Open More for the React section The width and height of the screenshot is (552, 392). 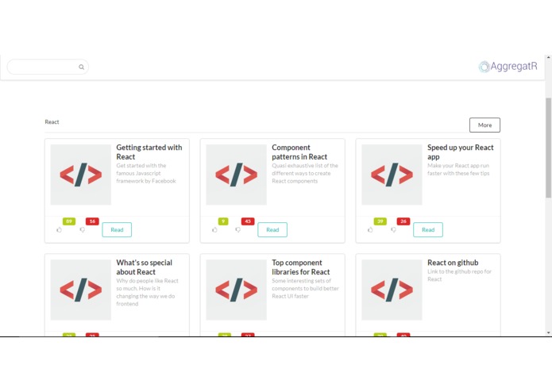pyautogui.click(x=484, y=125)
